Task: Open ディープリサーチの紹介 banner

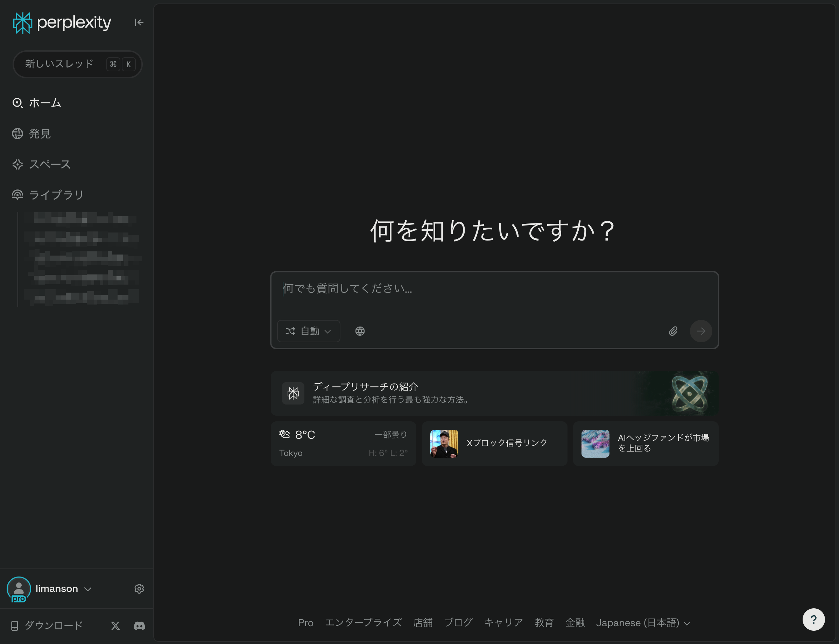Action: 494,393
